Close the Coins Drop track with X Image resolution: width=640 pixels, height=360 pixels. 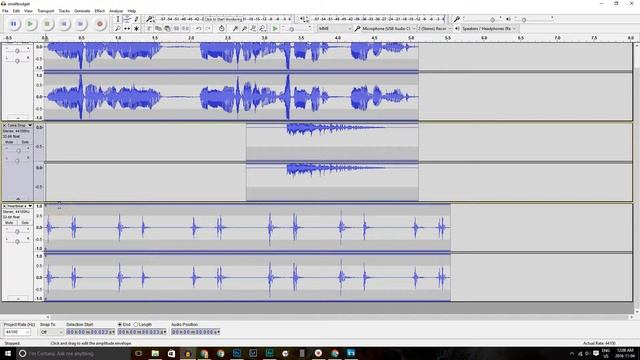[5, 125]
